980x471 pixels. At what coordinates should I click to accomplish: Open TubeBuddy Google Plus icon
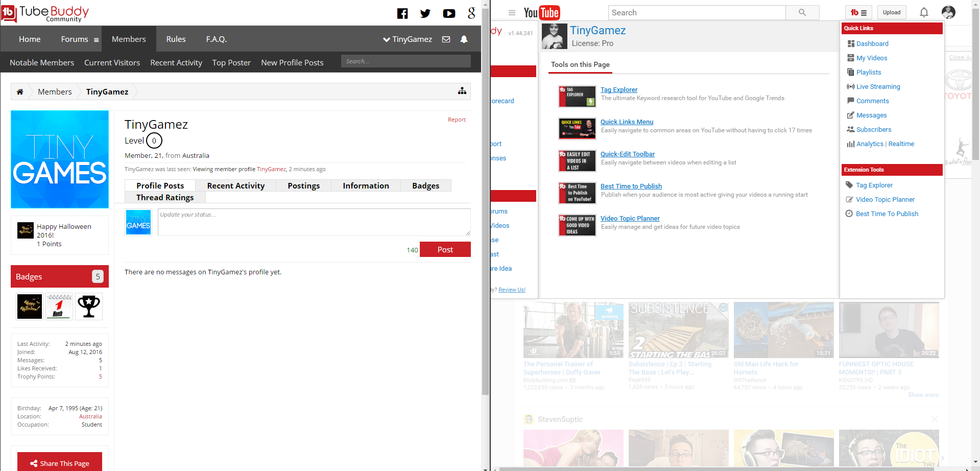click(x=471, y=13)
